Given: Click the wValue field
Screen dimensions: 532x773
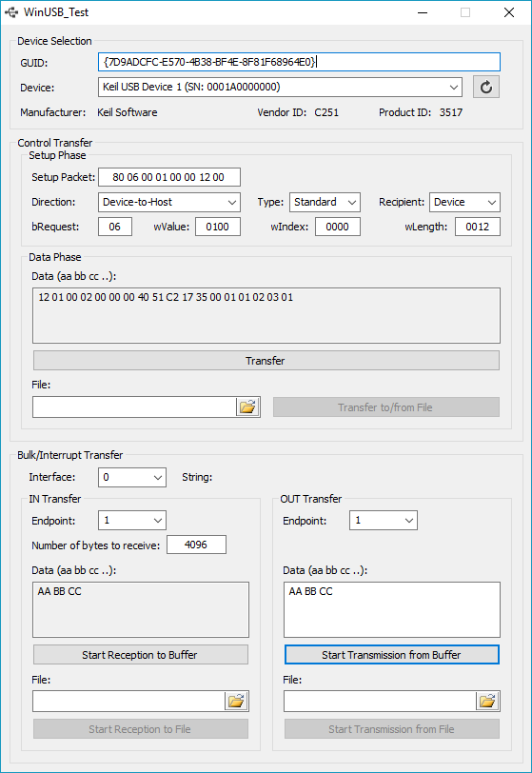Looking at the screenshot, I should point(218,227).
